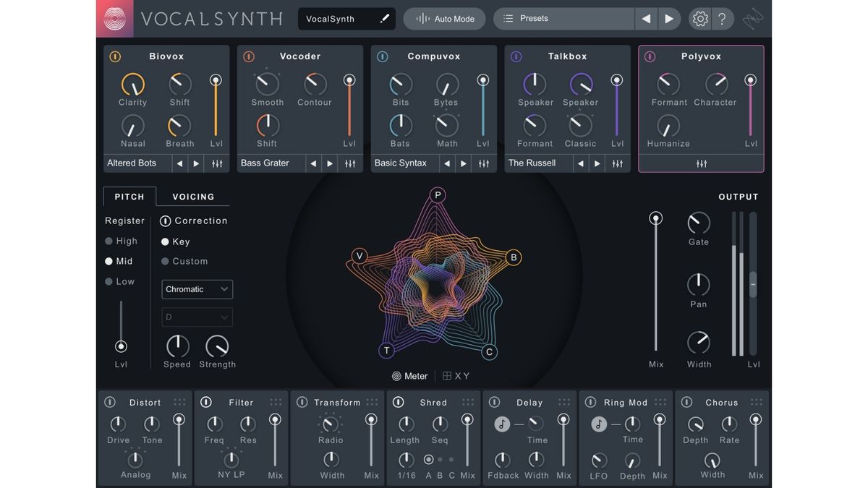This screenshot has width=868, height=488.
Task: Open Polyvox advanced controls sliders icon
Action: pos(700,163)
